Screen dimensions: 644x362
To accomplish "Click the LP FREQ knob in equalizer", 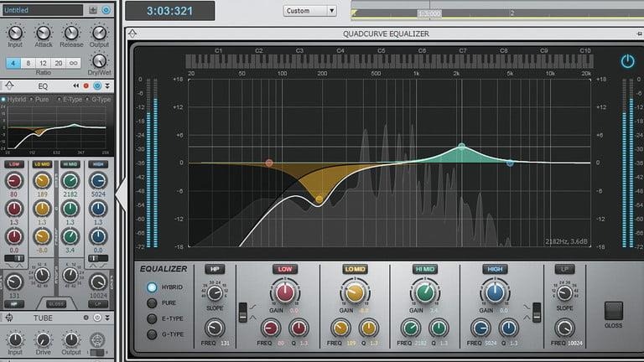I will (x=564, y=328).
